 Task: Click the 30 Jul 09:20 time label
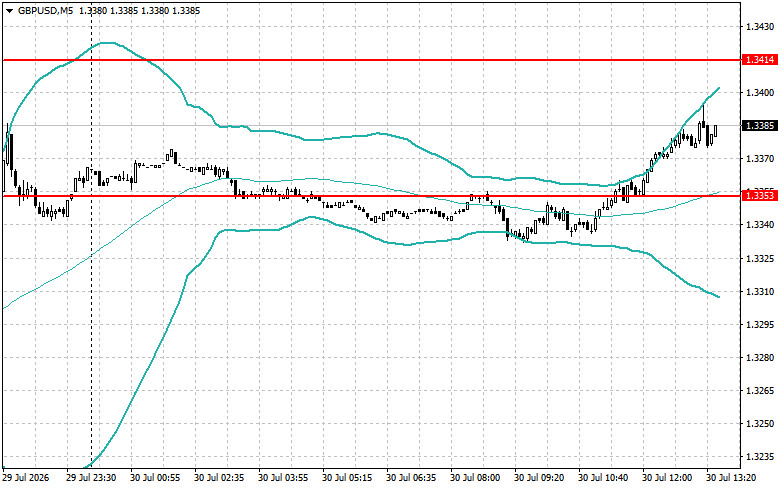[x=539, y=478]
